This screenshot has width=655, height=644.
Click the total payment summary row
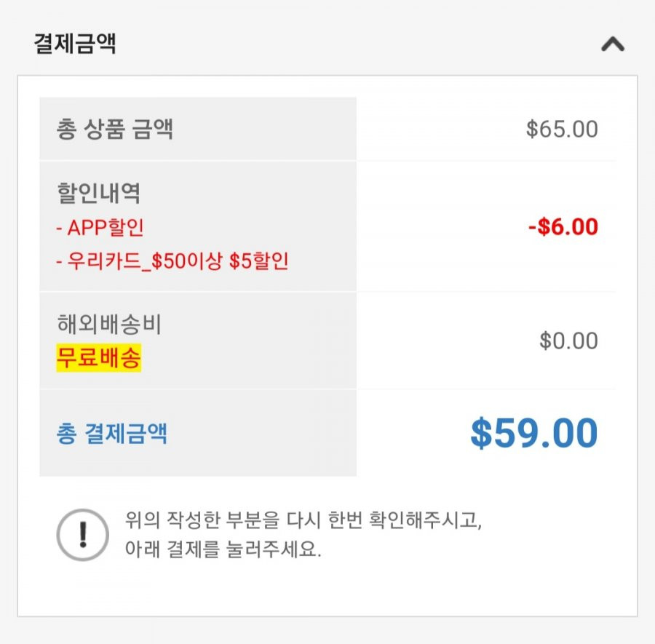(327, 433)
